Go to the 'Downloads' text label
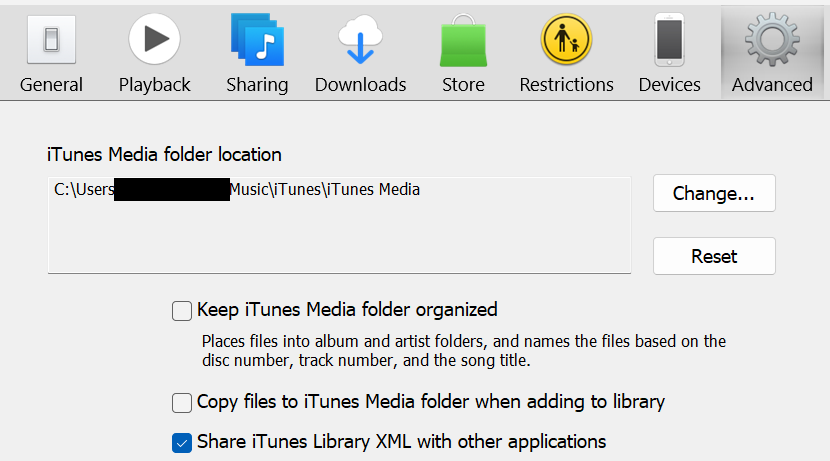Screen dimensions: 830x461 [x=360, y=85]
